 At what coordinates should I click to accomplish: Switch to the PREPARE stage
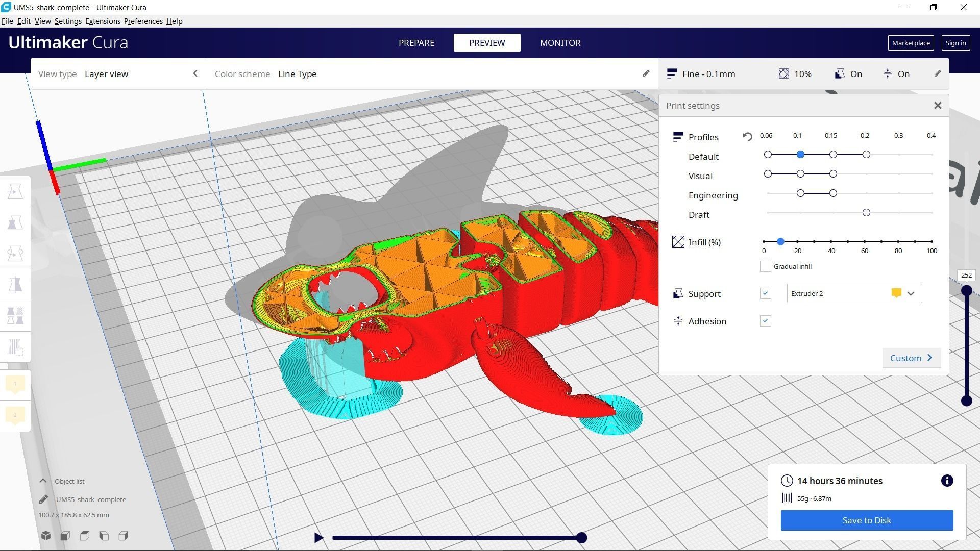click(416, 43)
